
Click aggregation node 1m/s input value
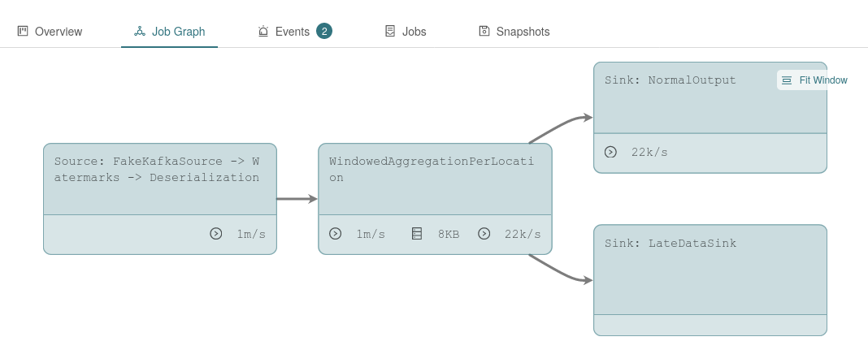[x=371, y=234]
